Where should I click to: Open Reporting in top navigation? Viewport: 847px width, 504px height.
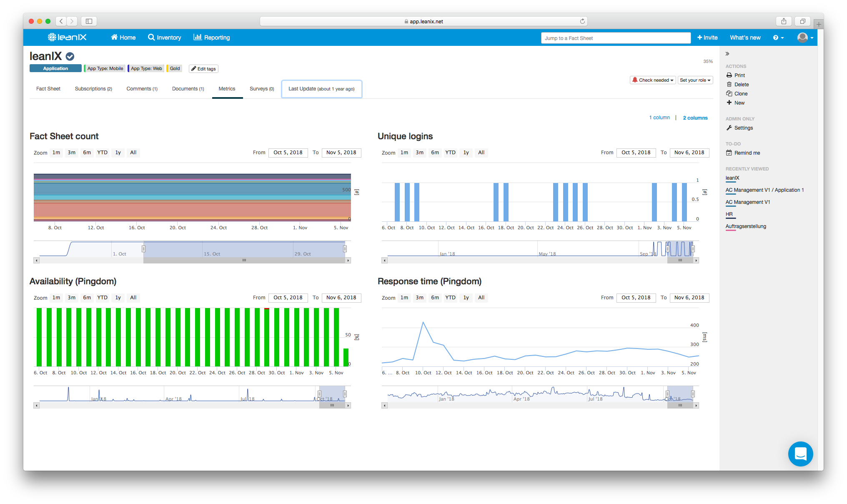point(212,38)
